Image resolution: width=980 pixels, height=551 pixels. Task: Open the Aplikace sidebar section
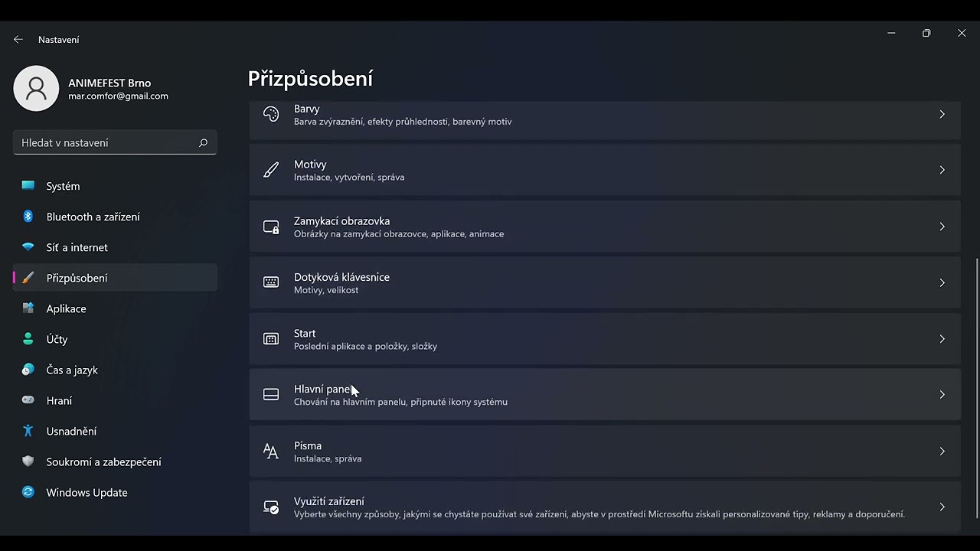[66, 308]
